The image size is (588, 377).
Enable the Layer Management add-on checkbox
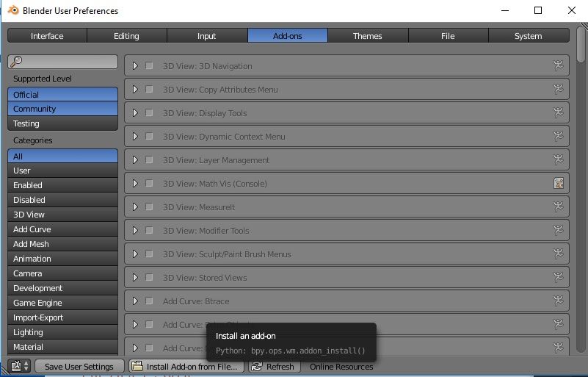pyautogui.click(x=149, y=160)
